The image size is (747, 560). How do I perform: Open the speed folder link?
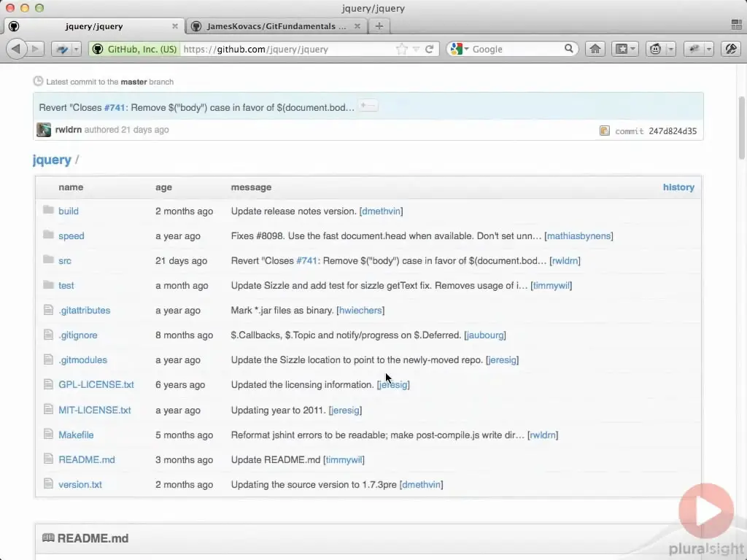coord(71,236)
